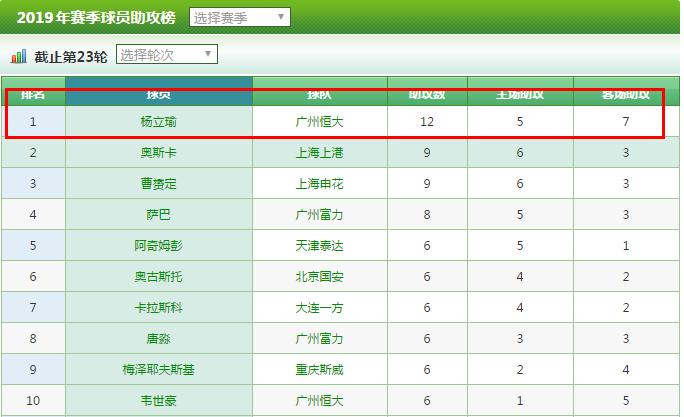Click away-assist value 7 for 杨立瑜

(x=626, y=122)
